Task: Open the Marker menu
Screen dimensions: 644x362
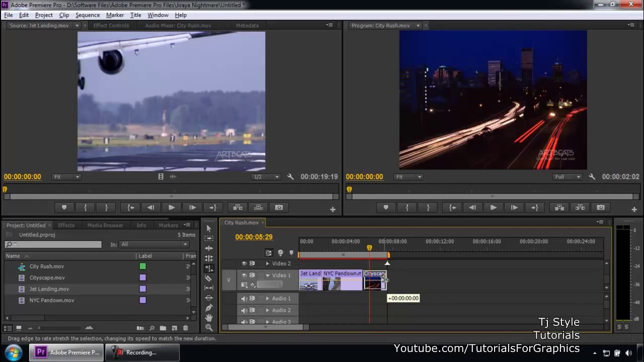Action: (115, 15)
